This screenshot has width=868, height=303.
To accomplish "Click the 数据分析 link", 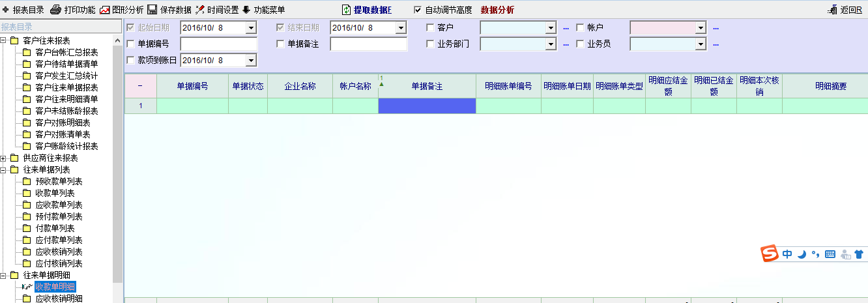I will (497, 10).
